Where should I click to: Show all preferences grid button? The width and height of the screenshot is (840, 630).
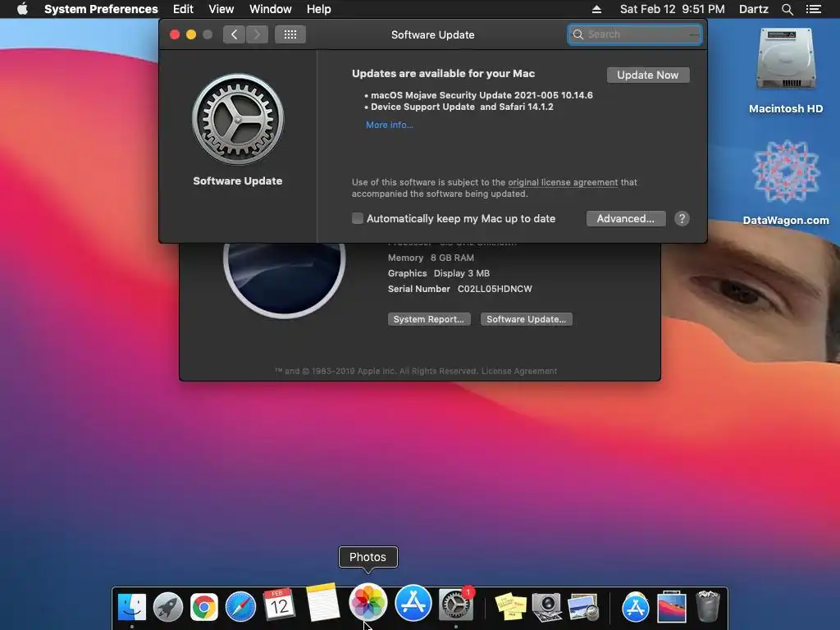290,34
